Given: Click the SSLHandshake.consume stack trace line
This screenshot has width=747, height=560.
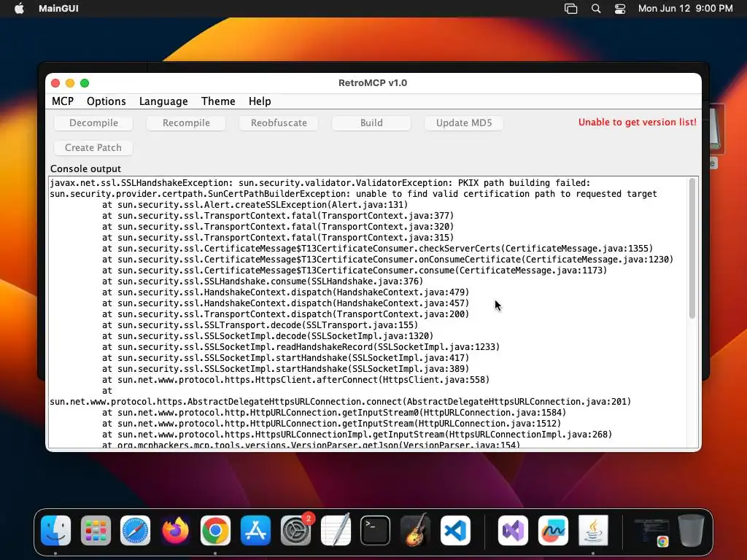Looking at the screenshot, I should click(263, 281).
